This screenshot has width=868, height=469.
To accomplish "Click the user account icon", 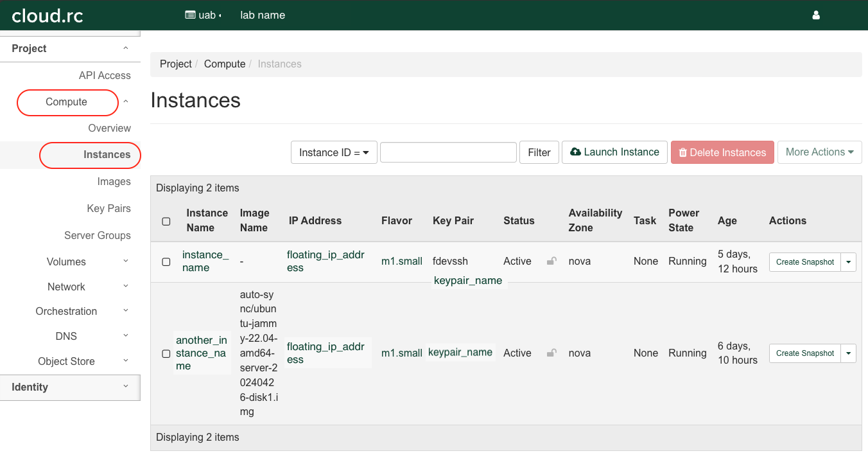I will click(x=816, y=15).
